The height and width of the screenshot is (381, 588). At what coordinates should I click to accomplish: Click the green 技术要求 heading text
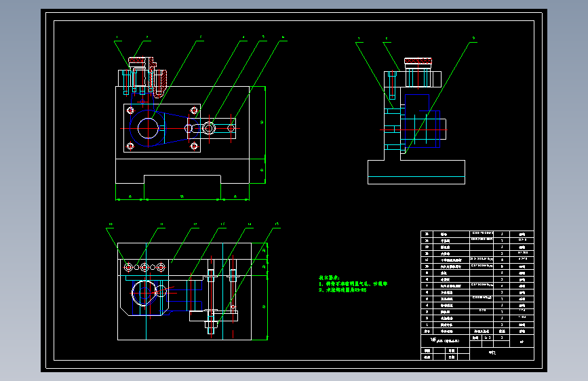(x=329, y=278)
